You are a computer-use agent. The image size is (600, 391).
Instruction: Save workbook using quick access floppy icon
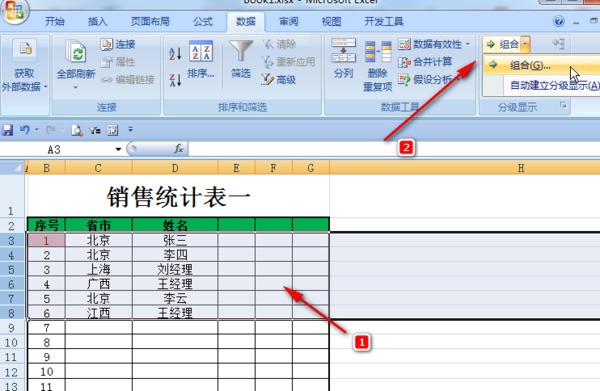(7, 130)
